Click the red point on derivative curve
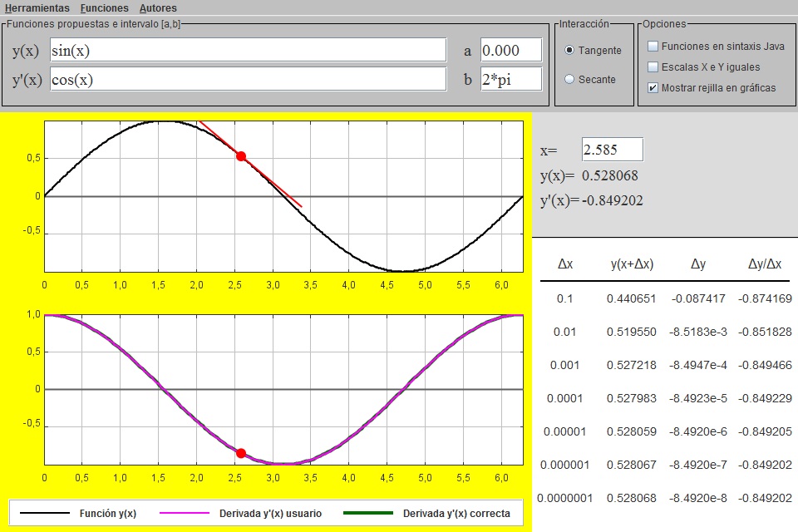The height and width of the screenshot is (532, 798). click(x=241, y=453)
